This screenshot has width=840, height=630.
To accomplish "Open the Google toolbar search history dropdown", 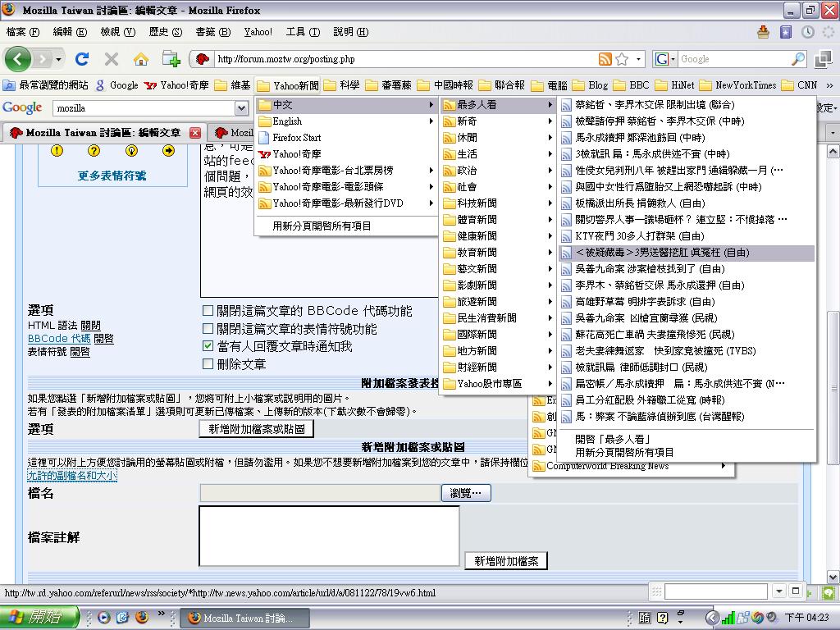I will click(x=241, y=108).
